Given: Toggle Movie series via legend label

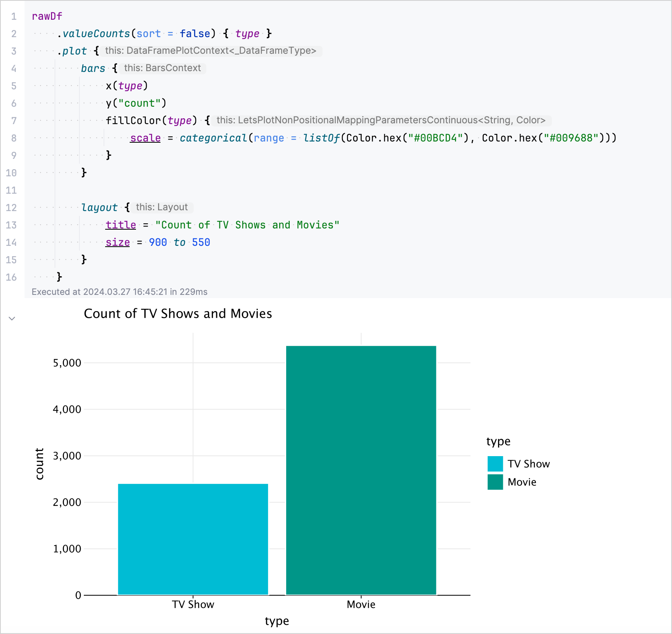Looking at the screenshot, I should [522, 482].
